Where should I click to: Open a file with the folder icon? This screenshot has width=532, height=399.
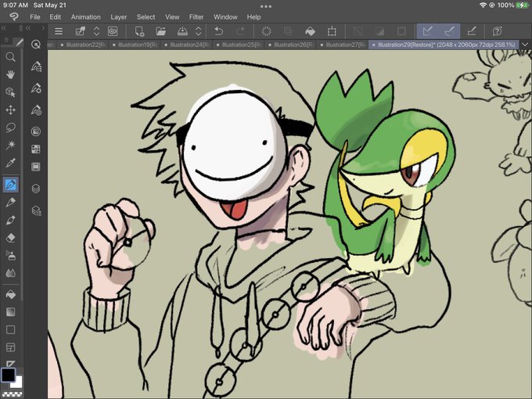pos(161,31)
